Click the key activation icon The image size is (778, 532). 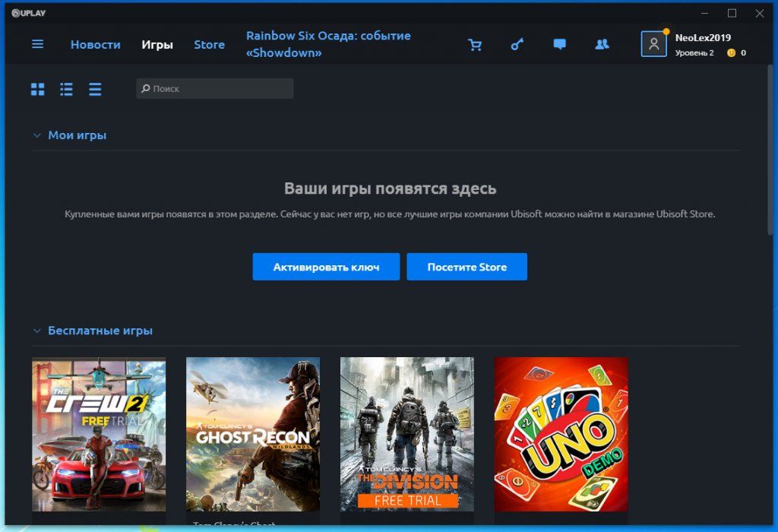[517, 45]
